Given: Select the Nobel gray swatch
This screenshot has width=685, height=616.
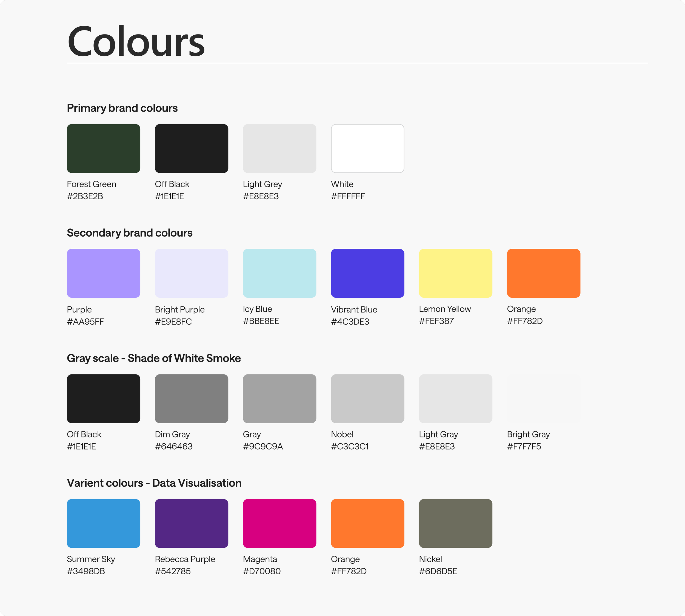Looking at the screenshot, I should pos(367,398).
